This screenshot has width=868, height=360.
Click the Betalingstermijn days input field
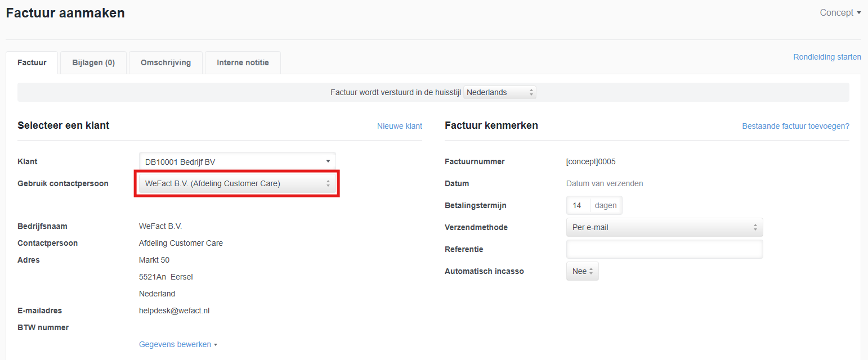point(578,205)
